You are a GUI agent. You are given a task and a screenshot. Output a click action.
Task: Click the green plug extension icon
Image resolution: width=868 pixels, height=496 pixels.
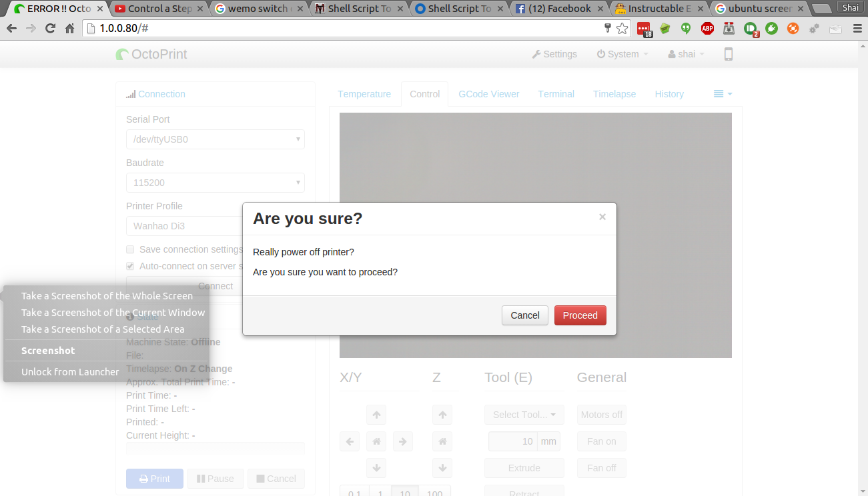tap(771, 29)
